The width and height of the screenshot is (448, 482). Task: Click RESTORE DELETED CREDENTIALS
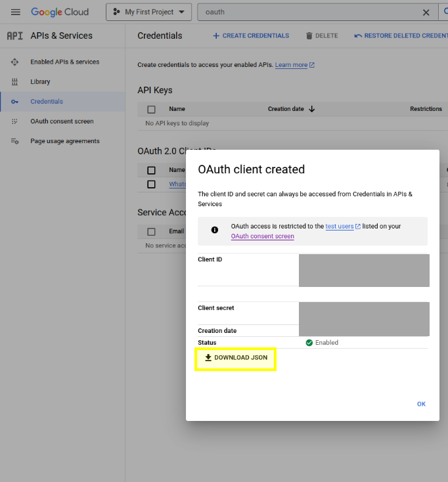[x=401, y=35]
